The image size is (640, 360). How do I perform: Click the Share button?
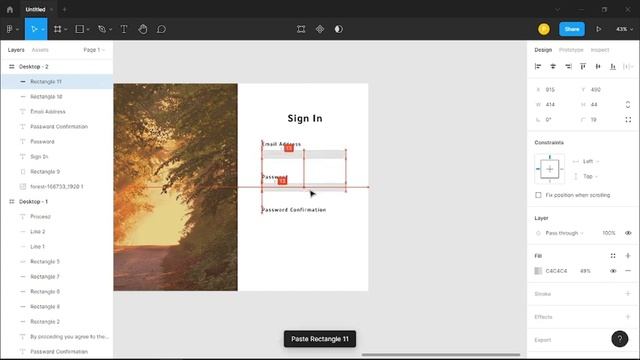click(571, 29)
